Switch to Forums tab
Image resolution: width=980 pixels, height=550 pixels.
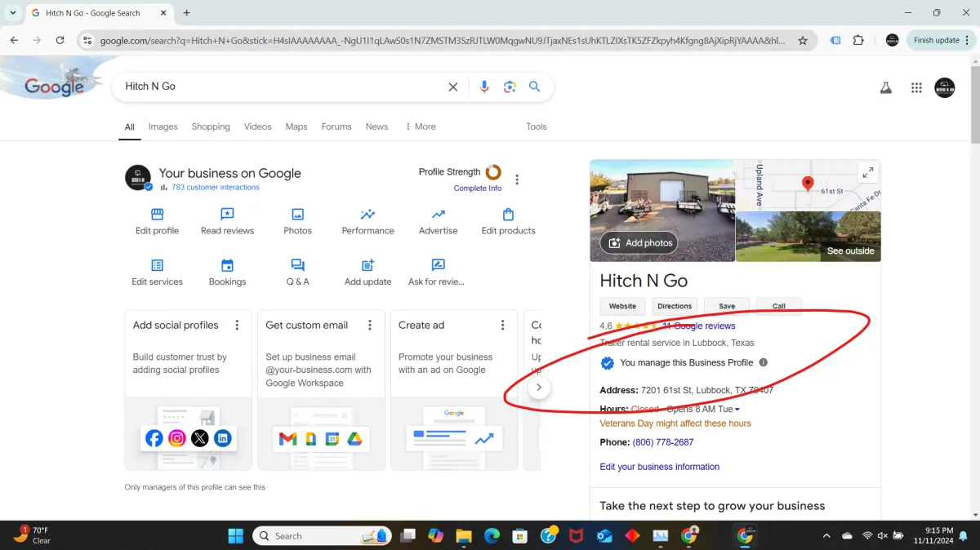pos(336,126)
